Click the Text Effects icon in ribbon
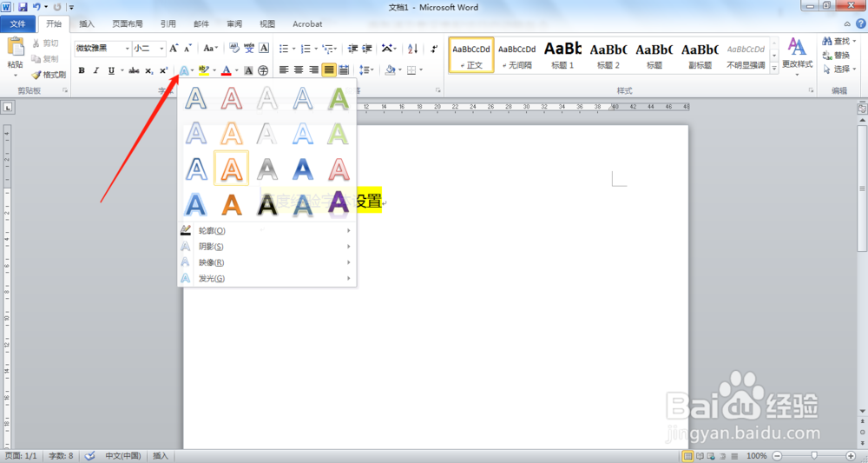The height and width of the screenshot is (463, 868). tap(184, 70)
